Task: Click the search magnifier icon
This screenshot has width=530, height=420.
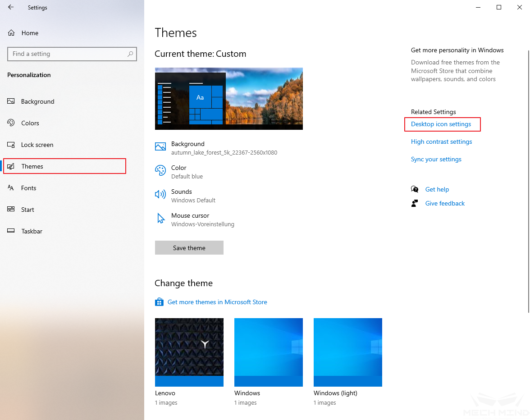Action: [x=130, y=54]
